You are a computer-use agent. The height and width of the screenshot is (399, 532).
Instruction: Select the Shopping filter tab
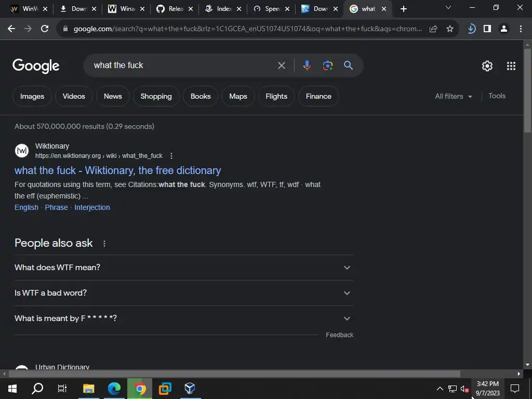click(156, 96)
